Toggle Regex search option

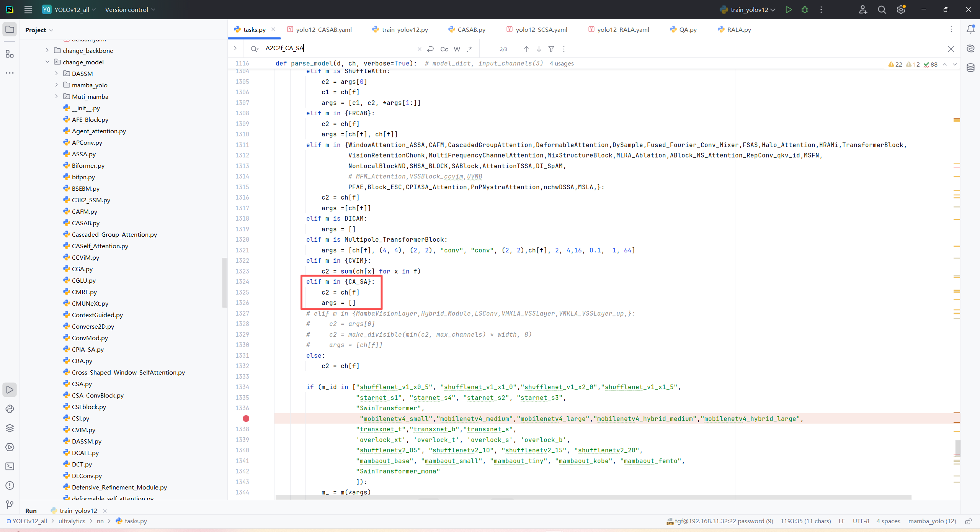pyautogui.click(x=469, y=49)
